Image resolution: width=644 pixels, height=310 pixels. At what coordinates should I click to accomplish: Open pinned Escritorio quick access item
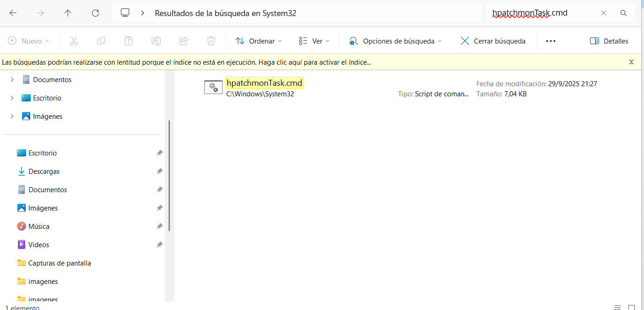[37, 153]
